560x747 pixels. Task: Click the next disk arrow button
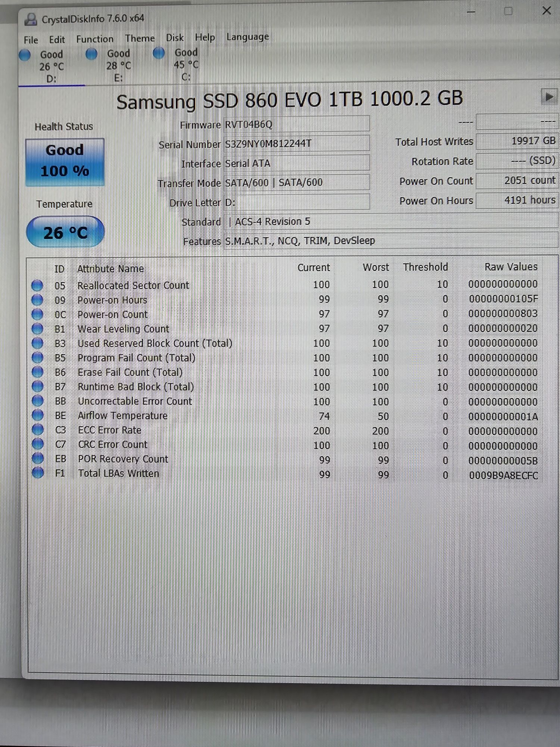(x=548, y=97)
